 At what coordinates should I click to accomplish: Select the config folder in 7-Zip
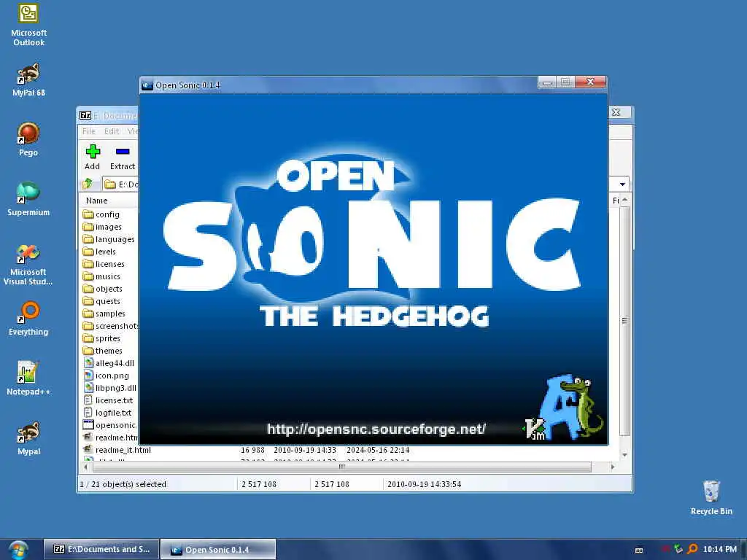click(101, 214)
